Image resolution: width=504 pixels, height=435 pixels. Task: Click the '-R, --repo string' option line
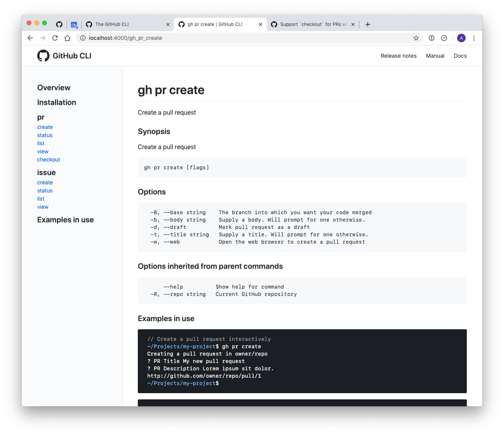tap(224, 294)
